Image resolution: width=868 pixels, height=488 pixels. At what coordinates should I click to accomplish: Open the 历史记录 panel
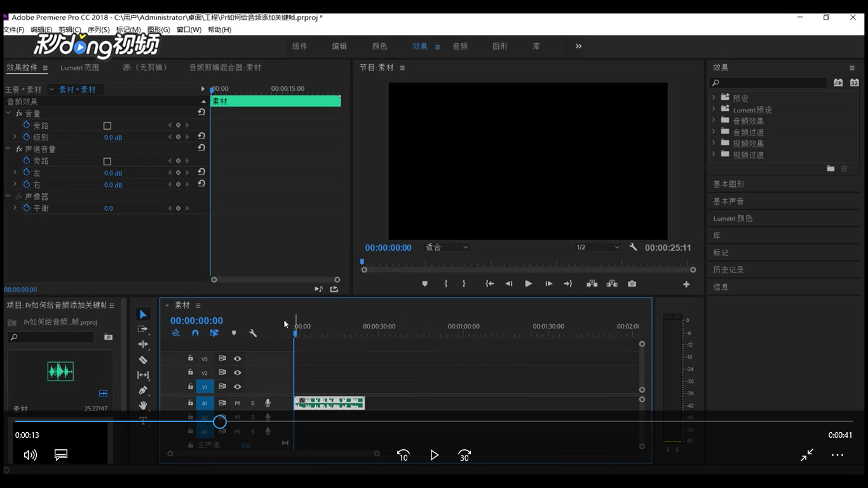pos(729,269)
